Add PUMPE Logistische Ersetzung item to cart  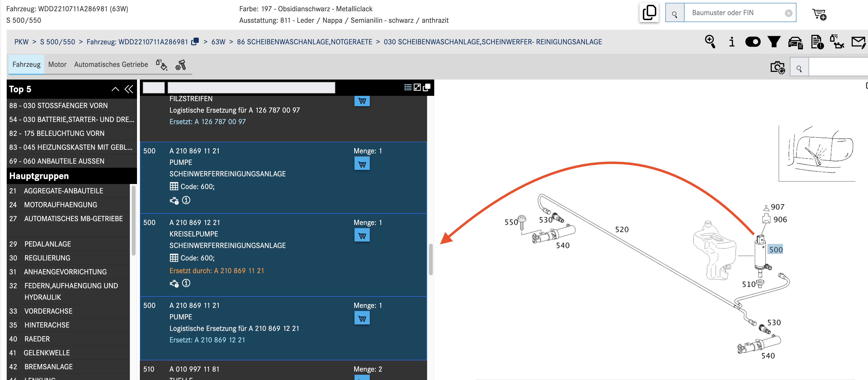(x=362, y=318)
